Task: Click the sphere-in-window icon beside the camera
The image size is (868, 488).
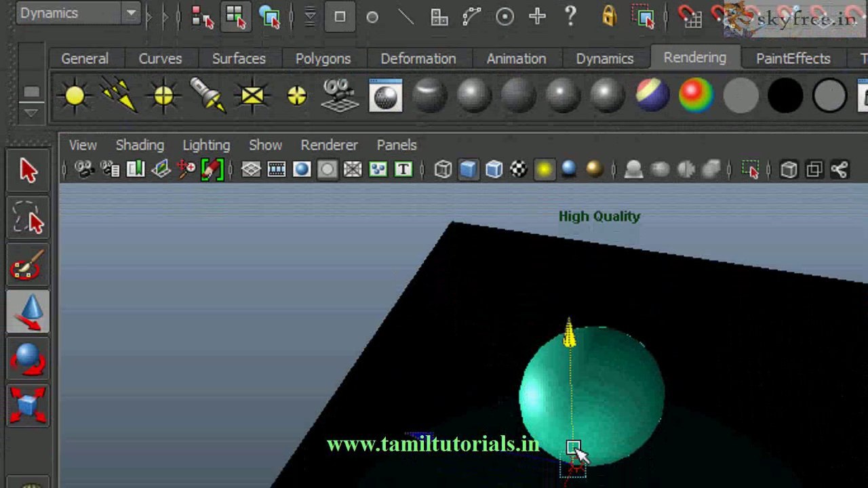Action: point(385,96)
